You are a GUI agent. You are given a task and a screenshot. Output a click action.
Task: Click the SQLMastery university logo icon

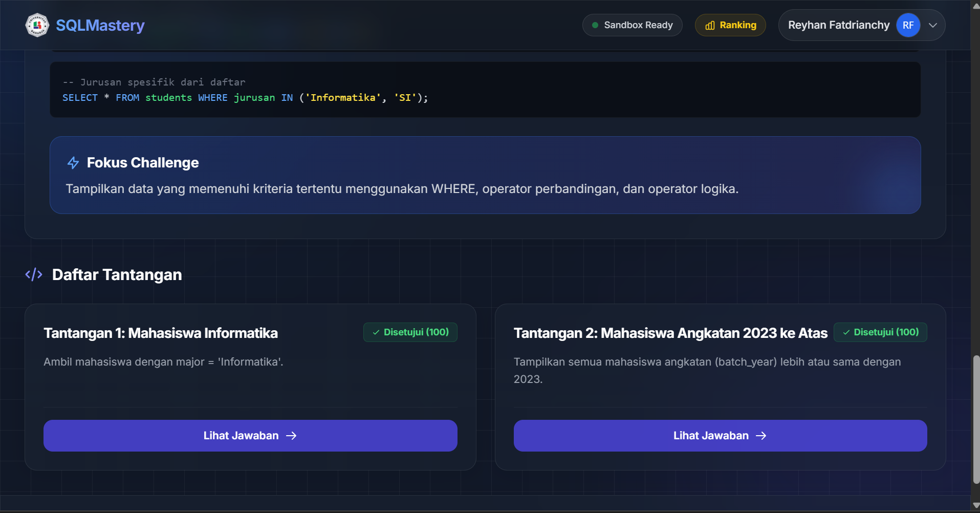pyautogui.click(x=37, y=25)
